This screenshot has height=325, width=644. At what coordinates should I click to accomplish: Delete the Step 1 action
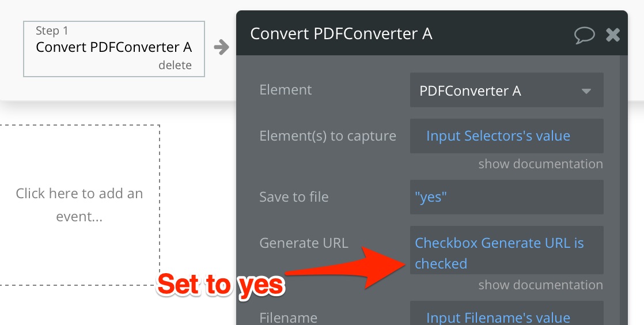175,65
